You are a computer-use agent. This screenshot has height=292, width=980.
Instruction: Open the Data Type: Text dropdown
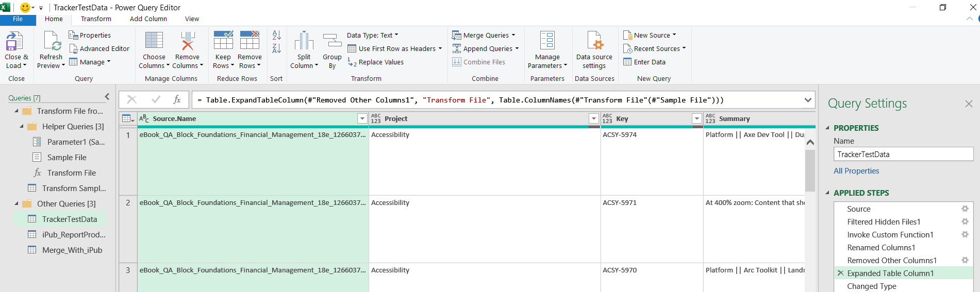[x=373, y=35]
